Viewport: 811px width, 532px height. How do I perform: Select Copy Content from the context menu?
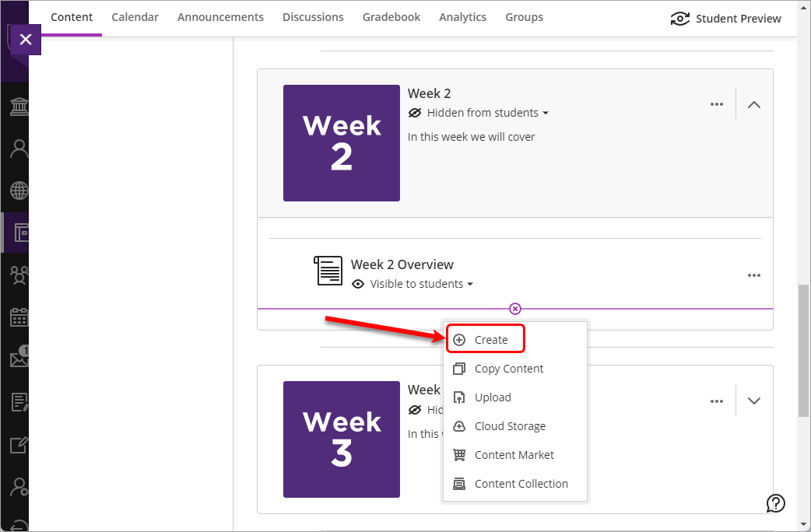tap(509, 368)
